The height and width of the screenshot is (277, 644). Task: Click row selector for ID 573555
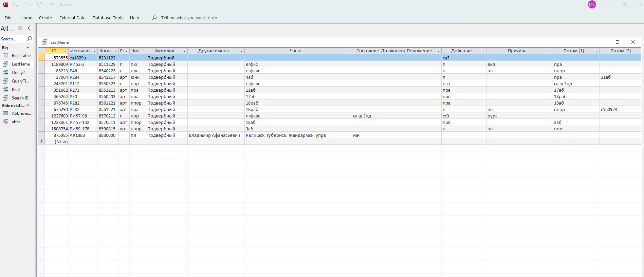[41, 58]
